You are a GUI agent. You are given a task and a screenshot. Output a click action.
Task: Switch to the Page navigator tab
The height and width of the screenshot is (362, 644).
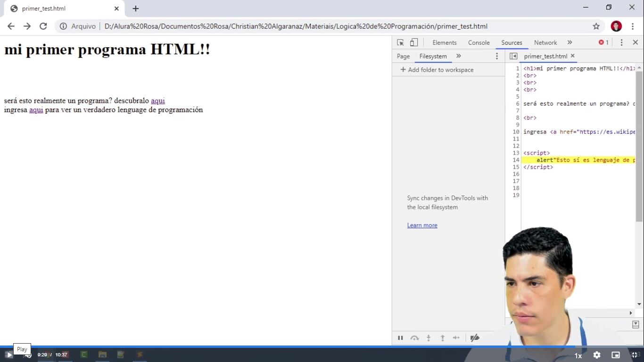click(403, 56)
